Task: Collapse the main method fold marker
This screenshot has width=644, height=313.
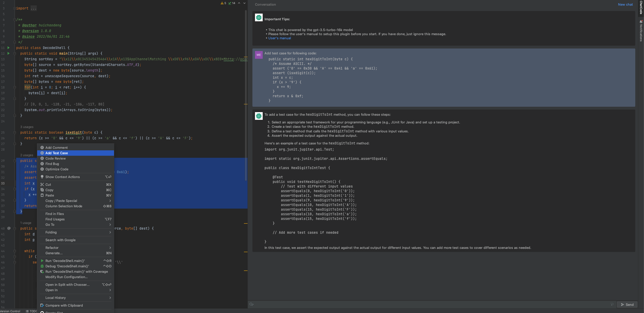Action: click(15, 54)
